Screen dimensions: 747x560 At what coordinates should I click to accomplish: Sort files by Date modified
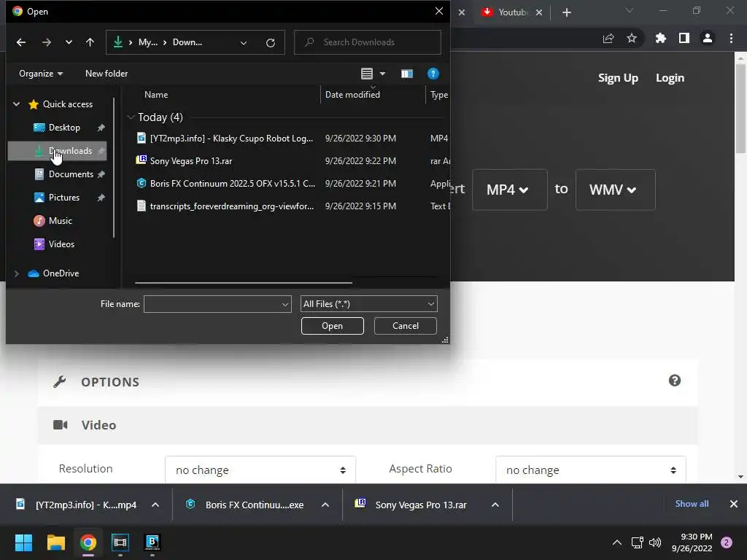pos(352,94)
